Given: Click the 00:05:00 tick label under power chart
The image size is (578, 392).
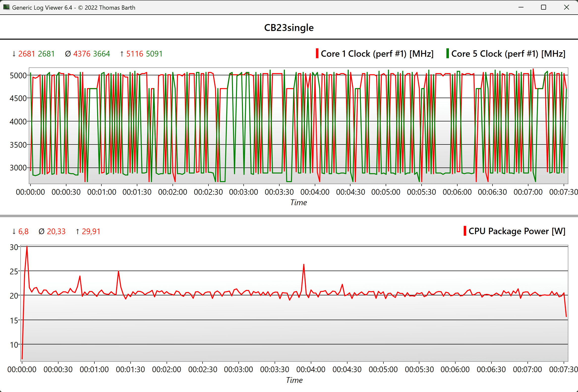Looking at the screenshot, I should (383, 369).
